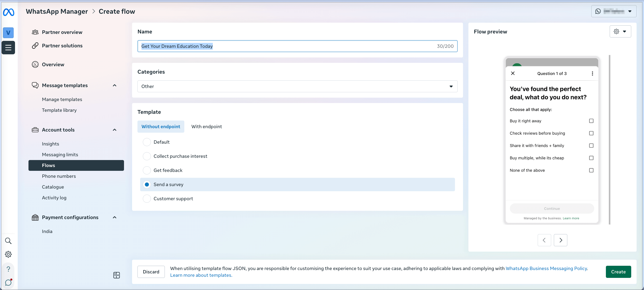Open the Categories dropdown

coord(297,86)
